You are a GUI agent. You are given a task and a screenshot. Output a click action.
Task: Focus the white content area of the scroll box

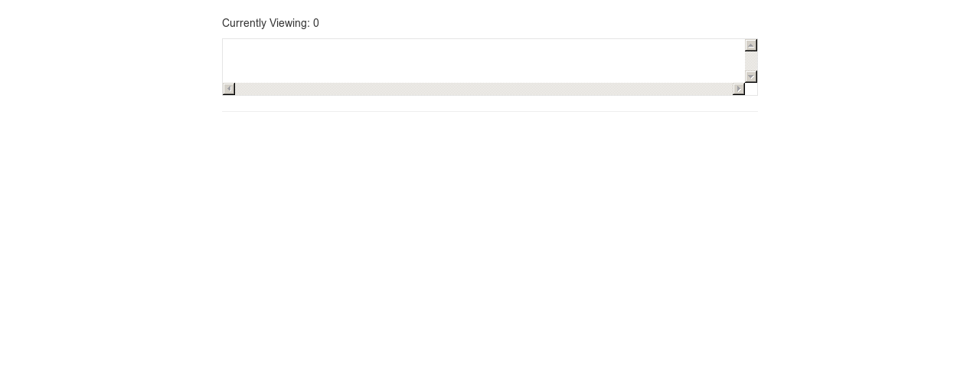coord(484,61)
